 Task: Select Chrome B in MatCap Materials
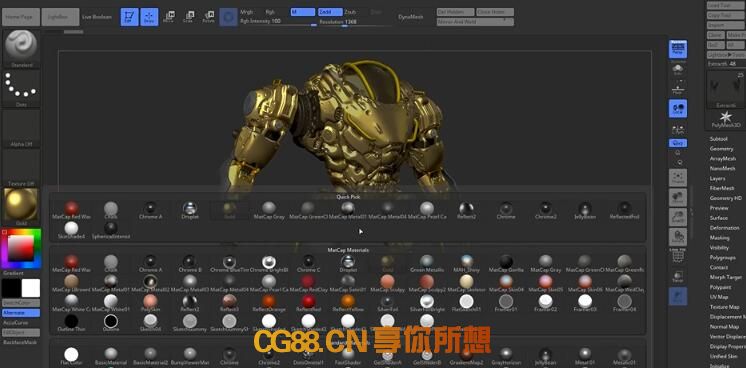(x=190, y=263)
